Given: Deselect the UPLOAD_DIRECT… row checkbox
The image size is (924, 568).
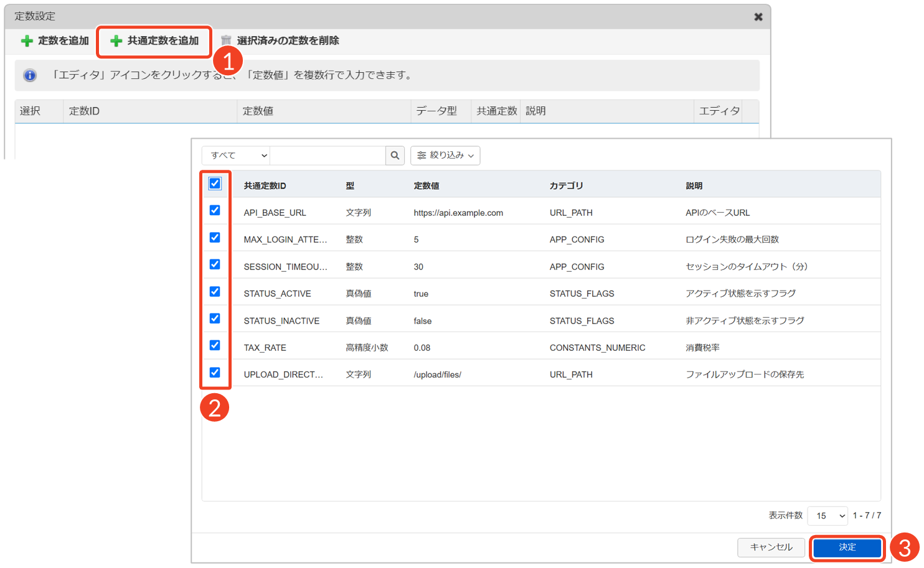Looking at the screenshot, I should pyautogui.click(x=215, y=373).
